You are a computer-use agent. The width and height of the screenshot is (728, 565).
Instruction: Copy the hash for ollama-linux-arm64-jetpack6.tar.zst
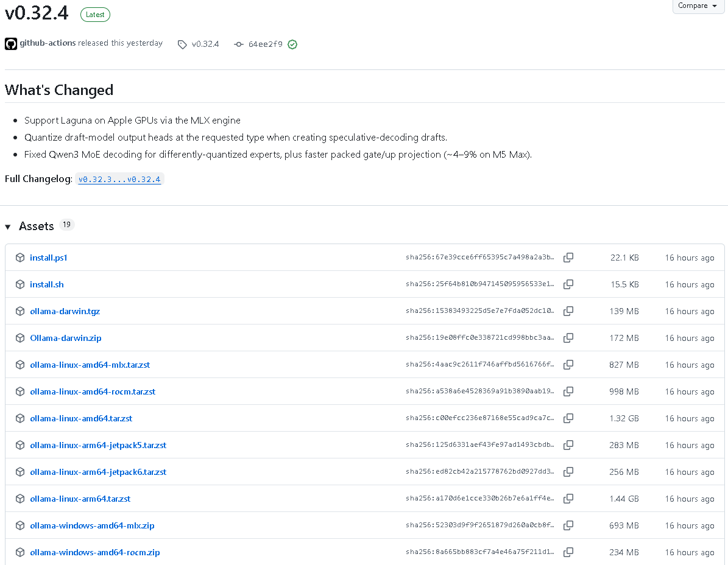click(x=568, y=472)
